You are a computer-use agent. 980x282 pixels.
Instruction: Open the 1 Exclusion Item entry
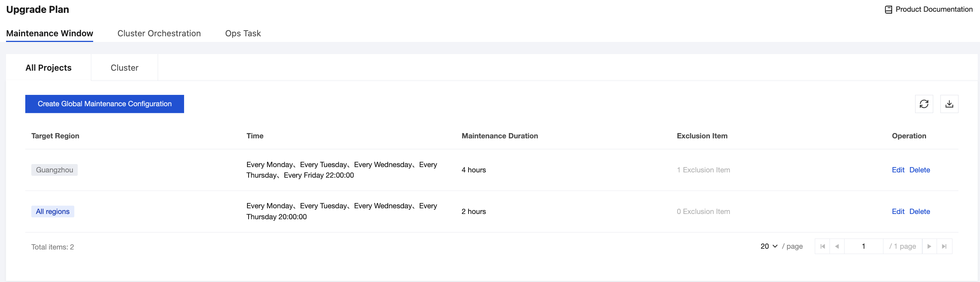click(x=703, y=170)
